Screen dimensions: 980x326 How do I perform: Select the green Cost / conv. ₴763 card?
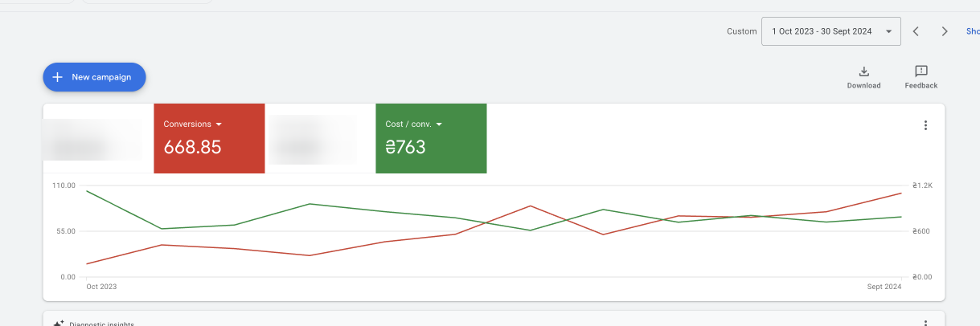[431, 138]
